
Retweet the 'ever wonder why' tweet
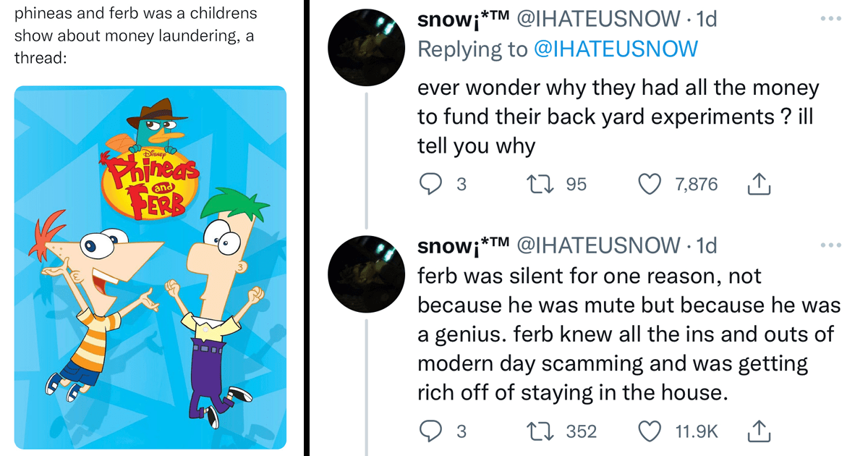(x=540, y=185)
